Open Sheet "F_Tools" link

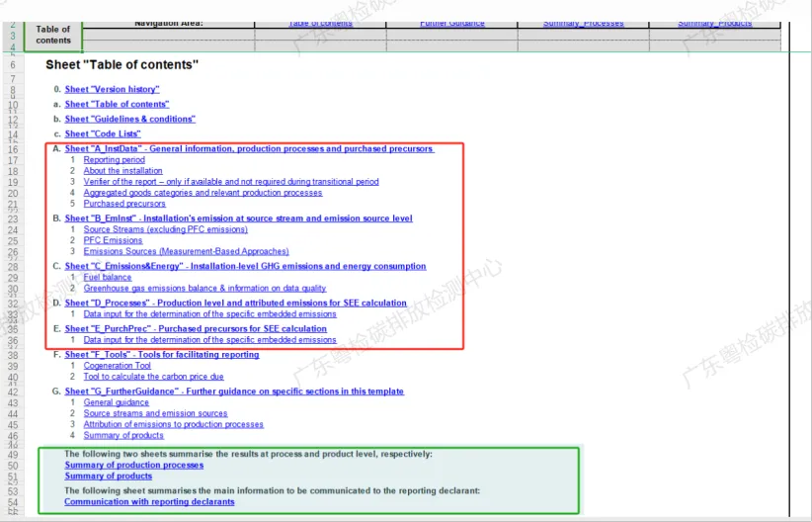tap(162, 355)
